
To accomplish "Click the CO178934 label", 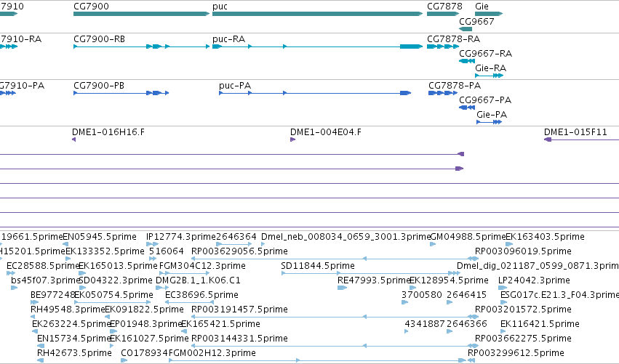I will click(x=145, y=353).
